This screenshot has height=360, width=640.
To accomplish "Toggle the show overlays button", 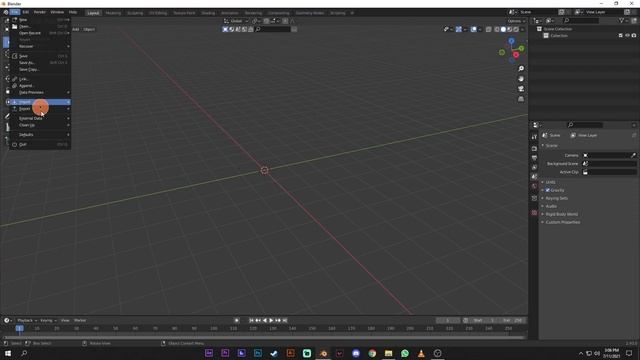I will [x=473, y=29].
